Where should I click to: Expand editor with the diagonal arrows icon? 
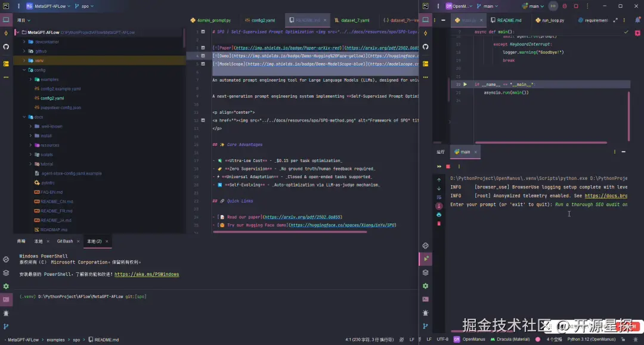(615, 20)
